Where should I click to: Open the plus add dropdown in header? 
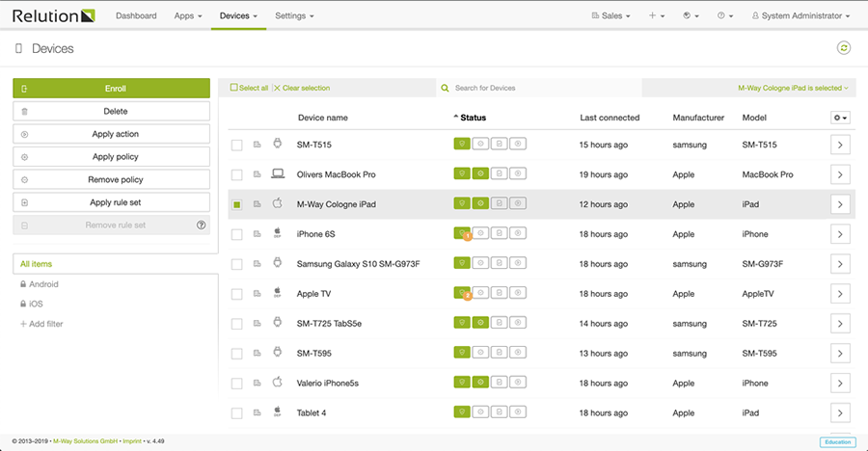point(657,16)
